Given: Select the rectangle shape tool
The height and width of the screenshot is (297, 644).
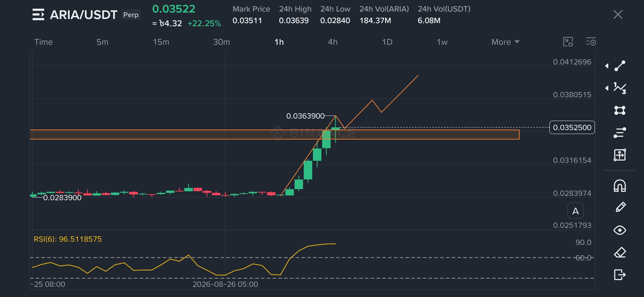Looking at the screenshot, I should [x=620, y=110].
